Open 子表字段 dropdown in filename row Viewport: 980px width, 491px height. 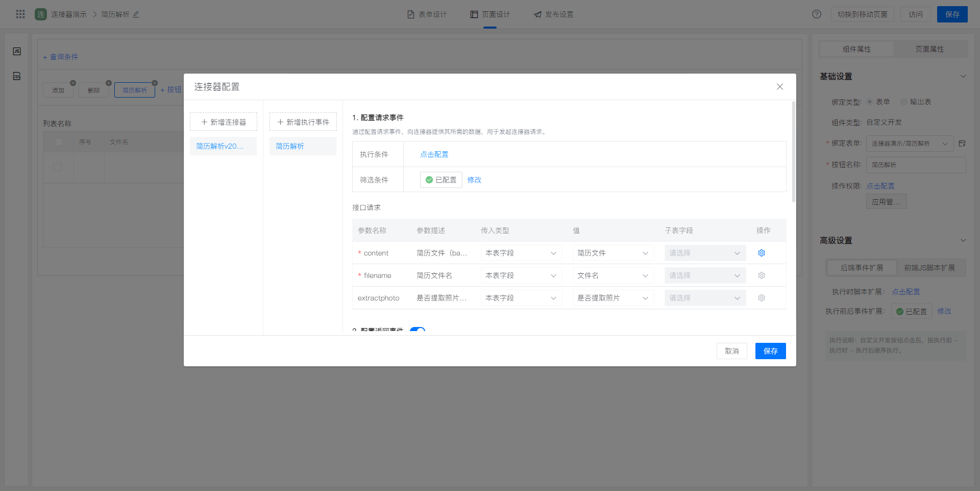[x=705, y=275]
